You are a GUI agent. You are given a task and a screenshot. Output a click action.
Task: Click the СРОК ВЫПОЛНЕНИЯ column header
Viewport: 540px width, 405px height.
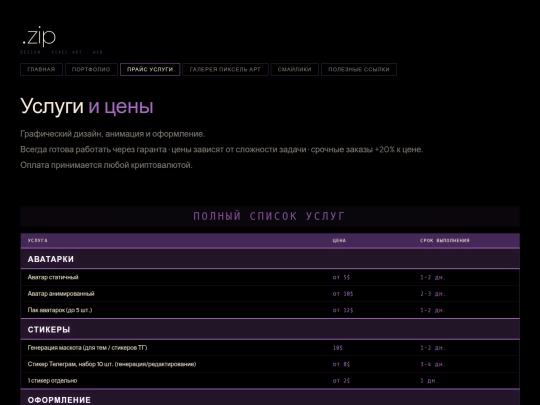[x=445, y=240]
